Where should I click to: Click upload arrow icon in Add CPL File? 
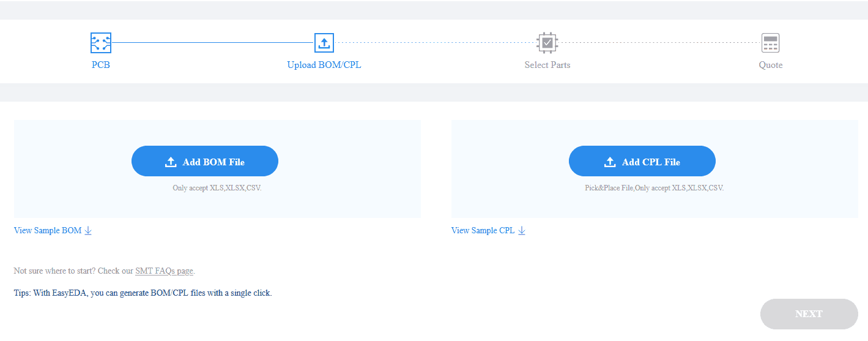(610, 162)
